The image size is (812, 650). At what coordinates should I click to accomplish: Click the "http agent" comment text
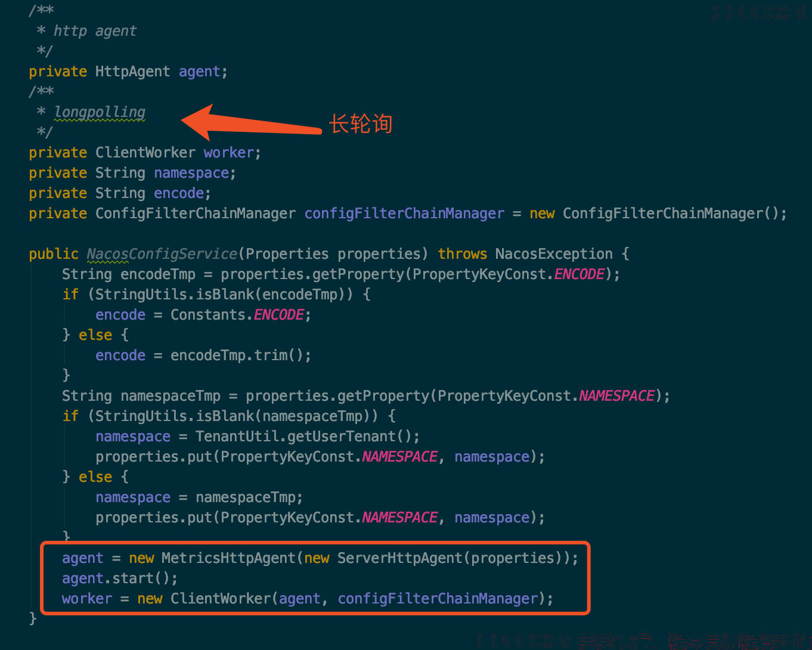[x=95, y=31]
